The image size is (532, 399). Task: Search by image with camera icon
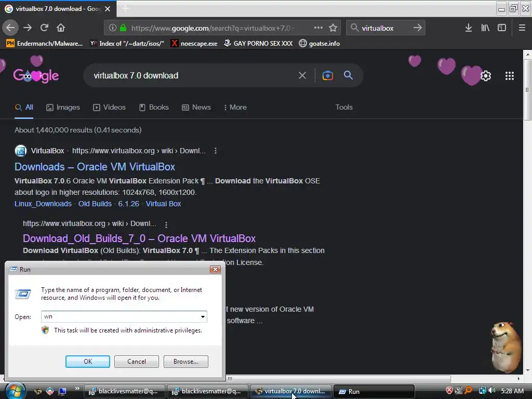point(328,75)
